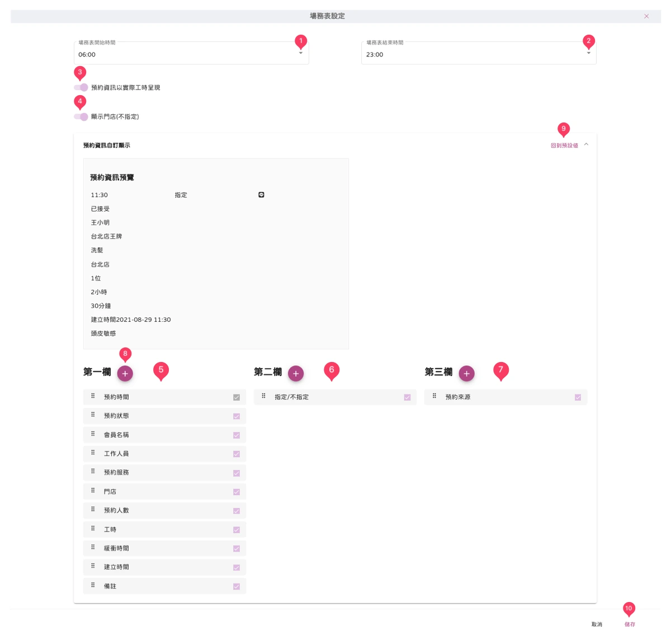Uncheck the 會員名稱 checkbox
The image size is (671, 644).
point(237,435)
